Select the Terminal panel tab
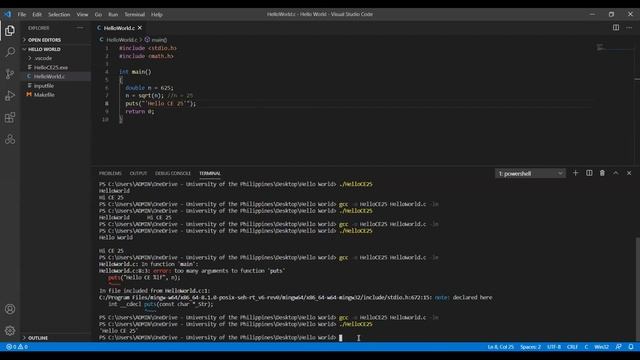The height and width of the screenshot is (360, 640). pos(210,173)
